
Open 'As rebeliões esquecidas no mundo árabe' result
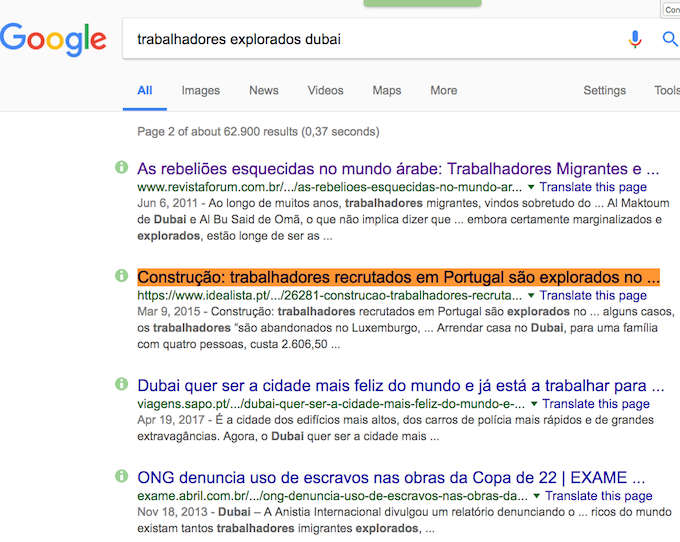pos(398,169)
